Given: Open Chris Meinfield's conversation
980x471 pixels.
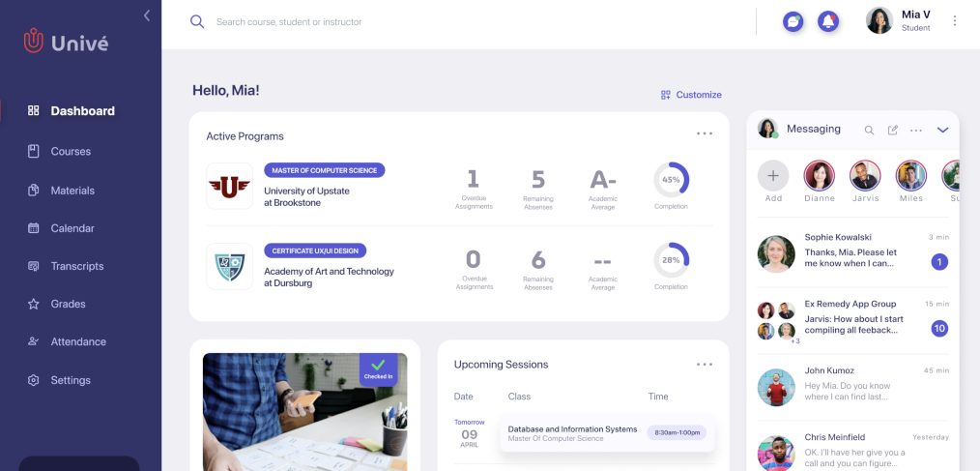Looking at the screenshot, I should pos(853,448).
